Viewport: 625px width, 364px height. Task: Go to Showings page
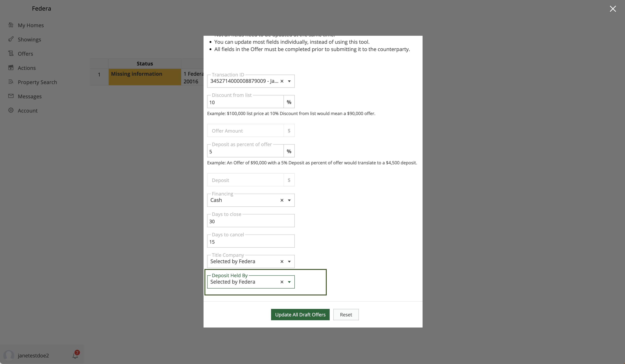[29, 39]
